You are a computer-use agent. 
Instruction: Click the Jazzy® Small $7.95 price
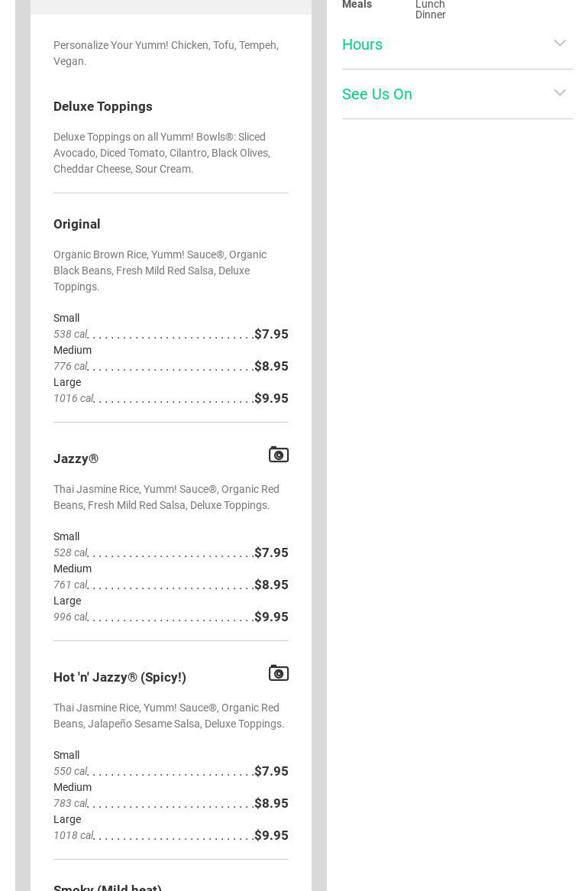(271, 552)
